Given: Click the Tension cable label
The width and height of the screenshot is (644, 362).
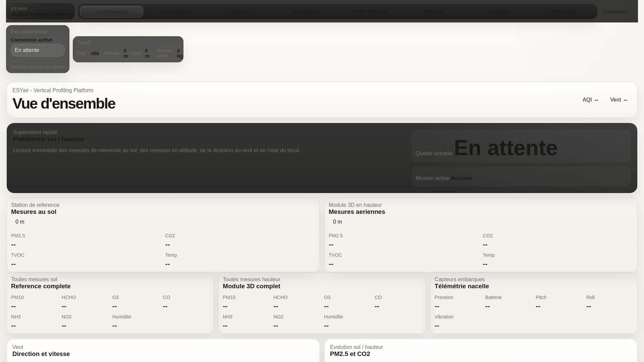Looking at the screenshot, I should [x=165, y=53].
